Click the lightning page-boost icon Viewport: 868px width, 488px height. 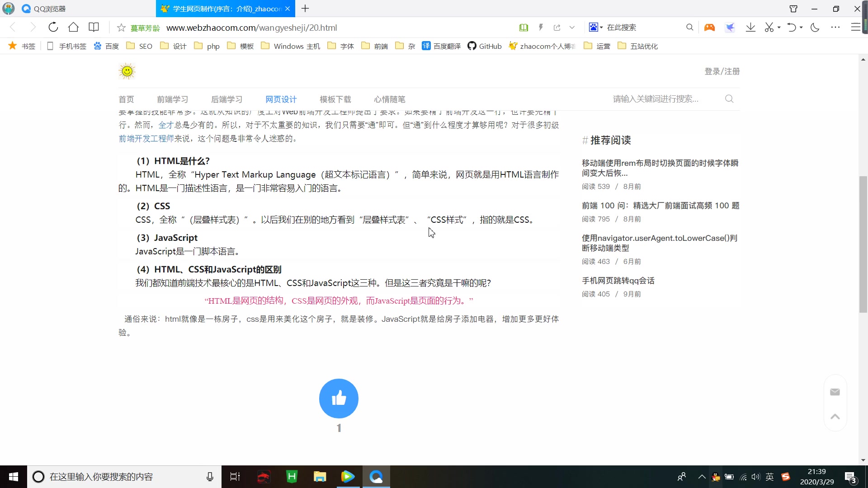tap(541, 27)
